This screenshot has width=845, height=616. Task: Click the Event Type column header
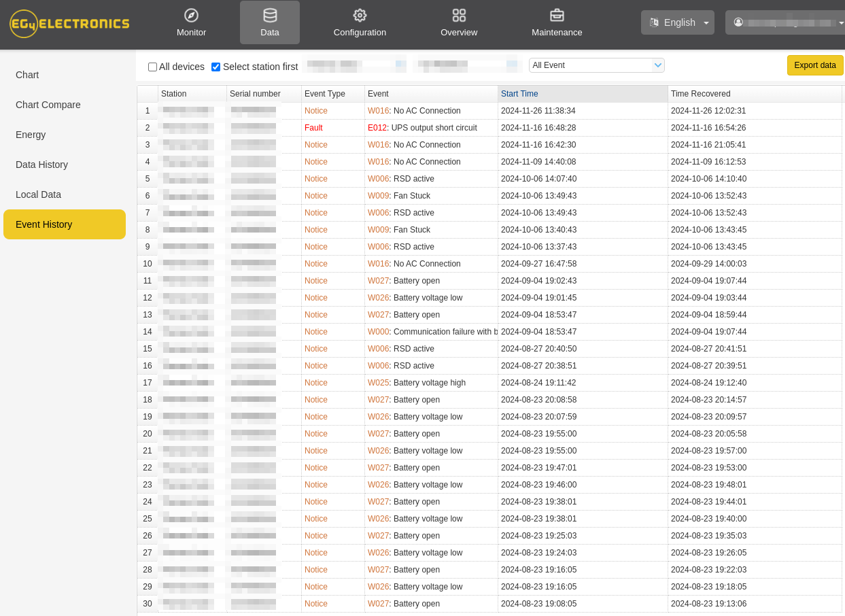click(x=333, y=94)
